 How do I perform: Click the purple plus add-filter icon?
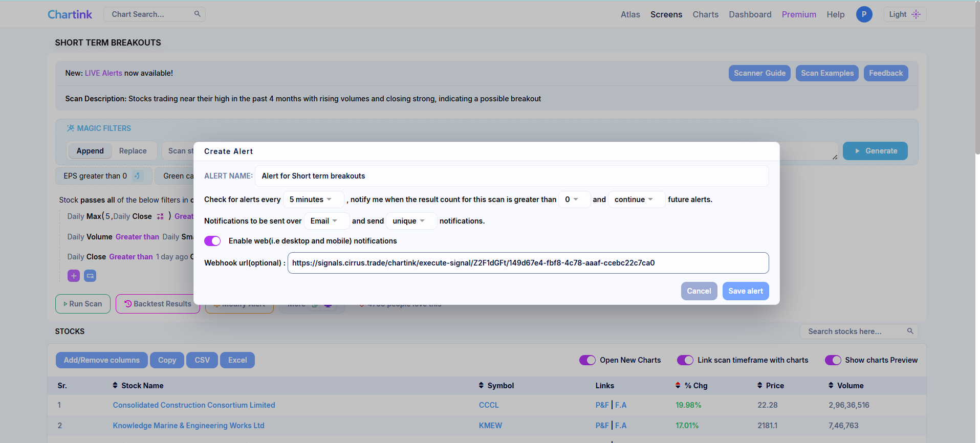[x=74, y=276]
